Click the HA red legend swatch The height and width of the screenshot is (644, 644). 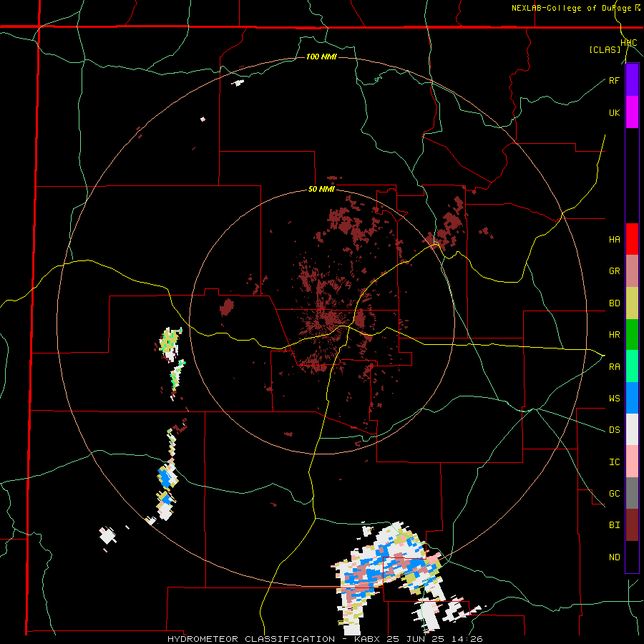tap(632, 239)
